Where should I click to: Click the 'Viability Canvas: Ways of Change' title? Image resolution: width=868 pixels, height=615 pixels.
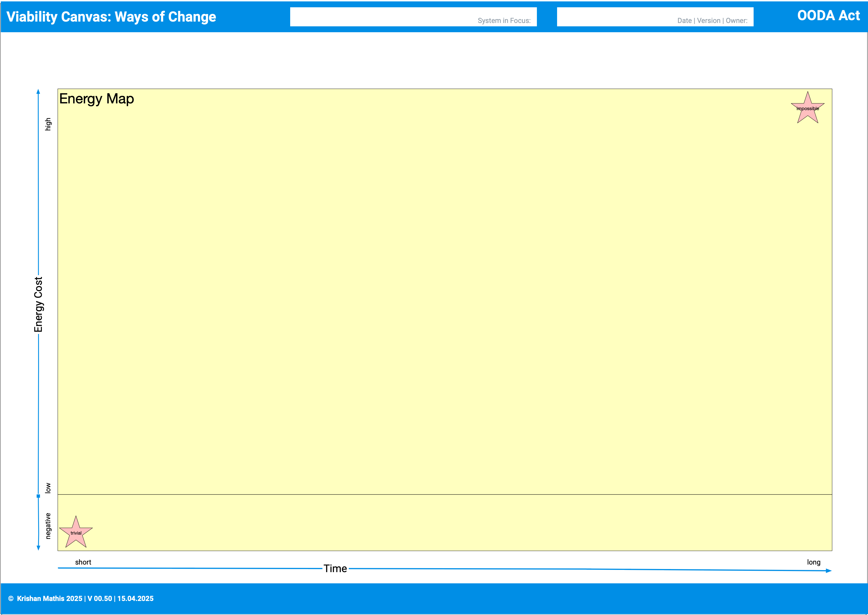coord(111,17)
